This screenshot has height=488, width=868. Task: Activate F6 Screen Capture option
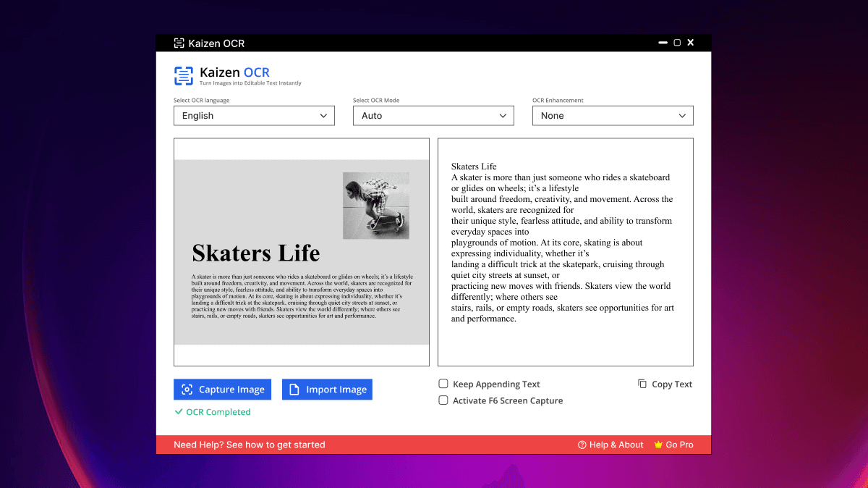(443, 400)
